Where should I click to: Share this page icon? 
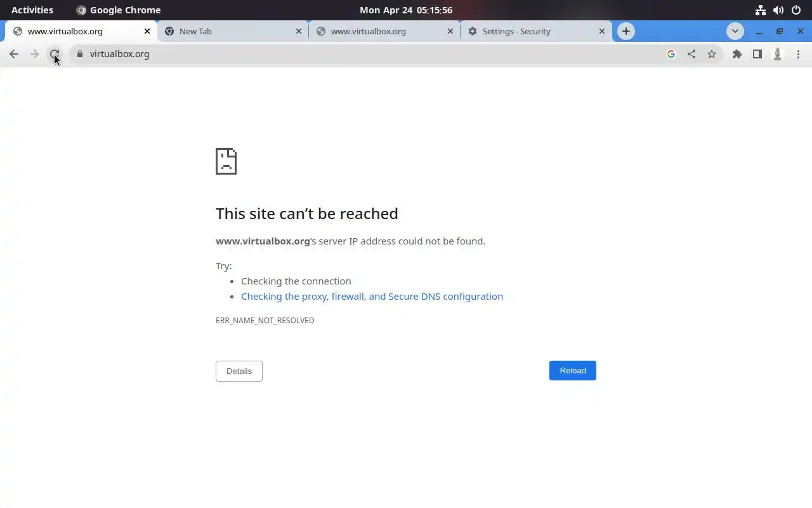tap(691, 54)
